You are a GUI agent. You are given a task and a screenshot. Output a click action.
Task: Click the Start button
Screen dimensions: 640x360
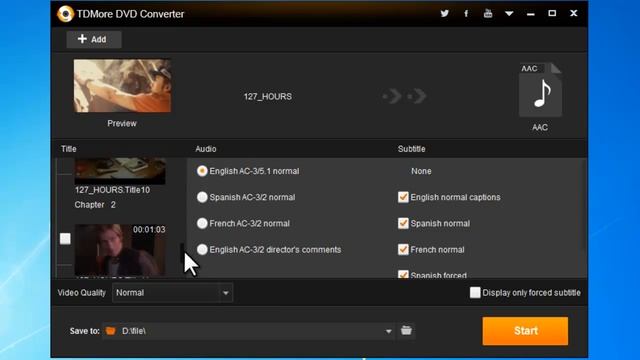pyautogui.click(x=525, y=331)
